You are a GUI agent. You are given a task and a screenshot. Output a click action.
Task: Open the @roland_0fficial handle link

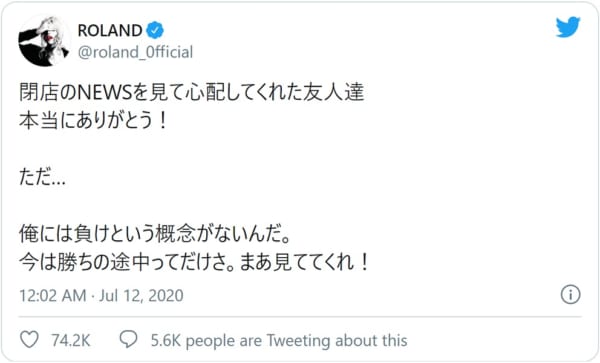pos(135,52)
